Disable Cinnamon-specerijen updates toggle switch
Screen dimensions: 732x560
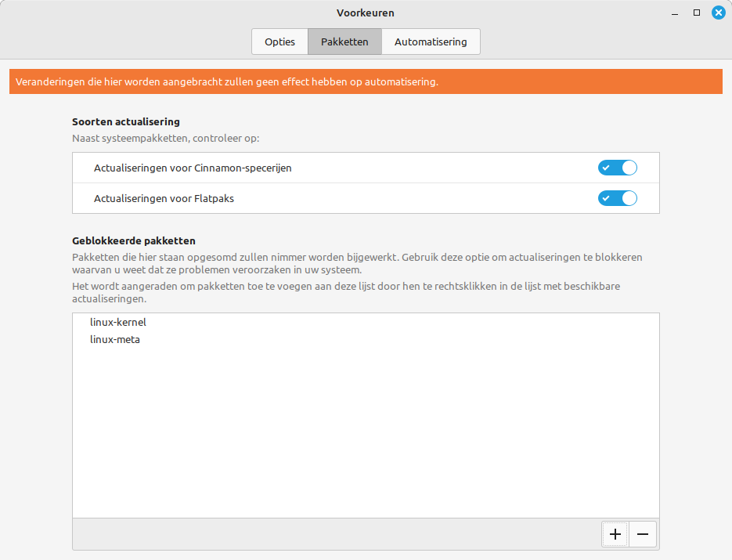pos(618,168)
